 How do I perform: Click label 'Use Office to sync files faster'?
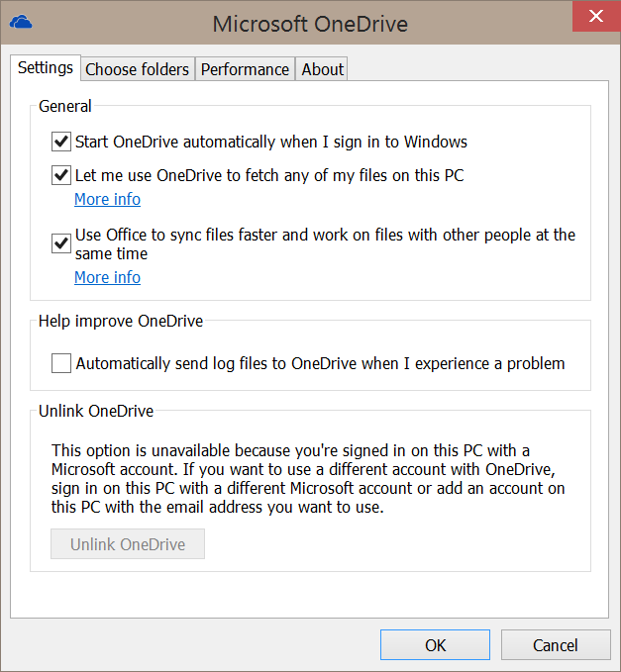(x=325, y=243)
